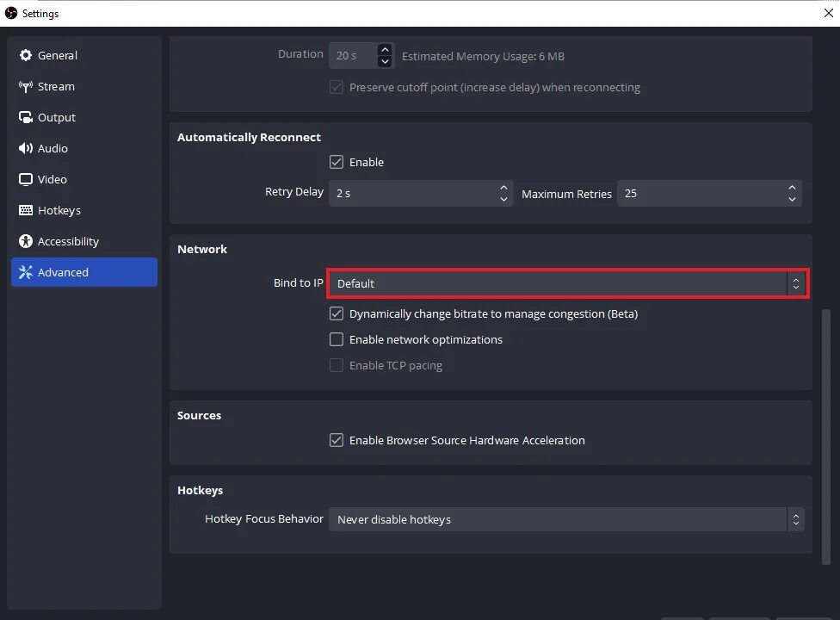The image size is (840, 620).
Task: Click the Stream antenna icon
Action: [25, 86]
